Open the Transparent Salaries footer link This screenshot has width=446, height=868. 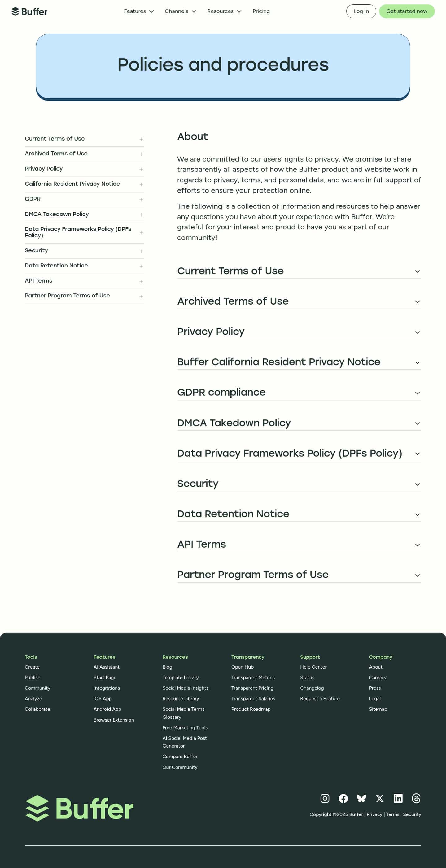(x=253, y=698)
